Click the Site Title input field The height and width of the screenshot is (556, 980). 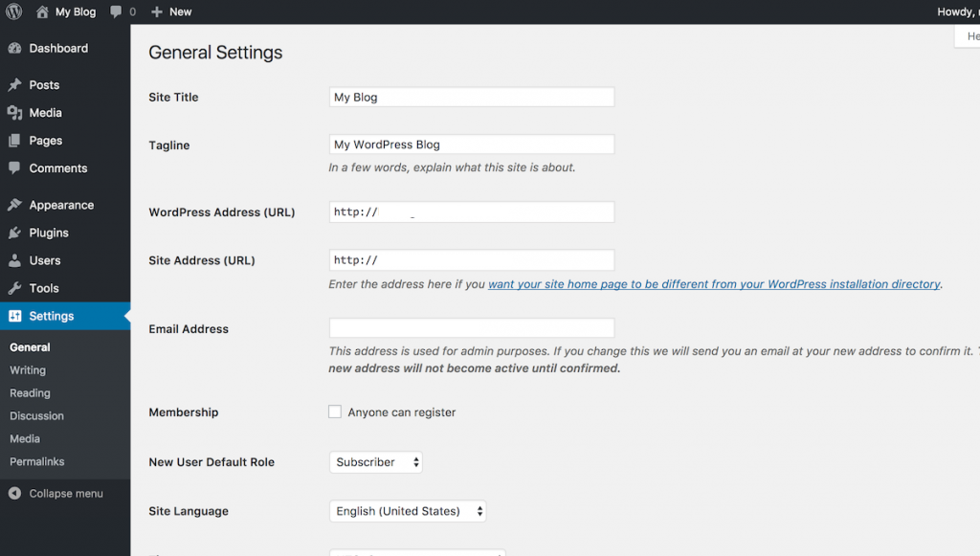(472, 97)
